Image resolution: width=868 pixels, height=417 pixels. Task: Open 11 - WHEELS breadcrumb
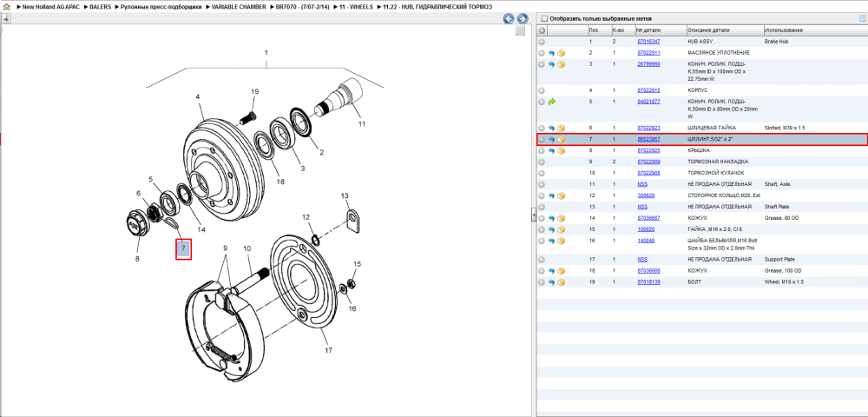356,7
